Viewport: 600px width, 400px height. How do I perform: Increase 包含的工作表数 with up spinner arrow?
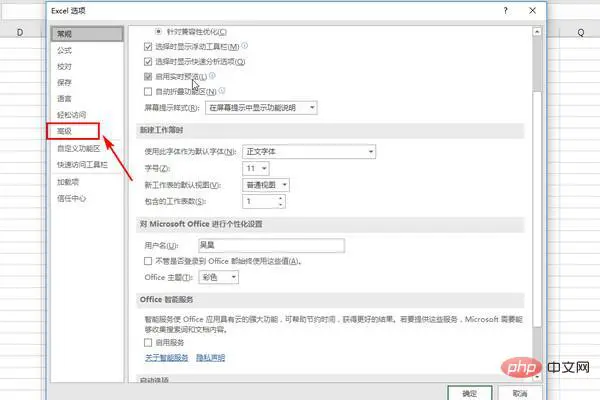click(280, 198)
